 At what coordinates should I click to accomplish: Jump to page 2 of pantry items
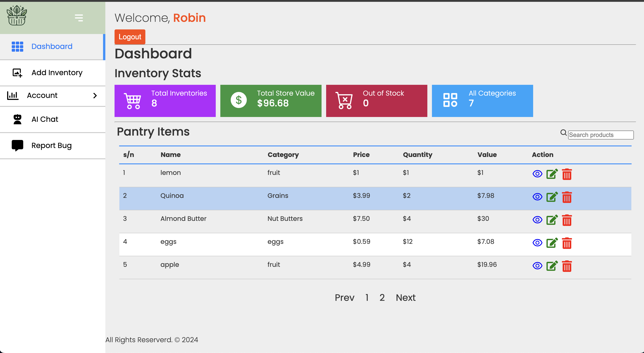382,298
